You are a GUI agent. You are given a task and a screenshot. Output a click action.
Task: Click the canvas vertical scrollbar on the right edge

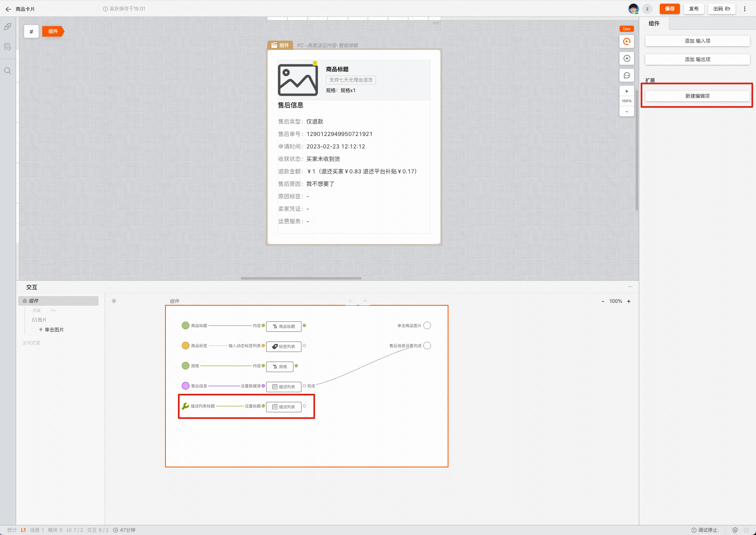click(637, 150)
